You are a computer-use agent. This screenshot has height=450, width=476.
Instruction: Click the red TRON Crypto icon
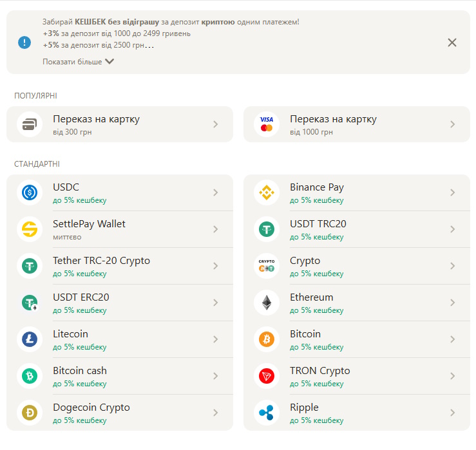pos(267,376)
